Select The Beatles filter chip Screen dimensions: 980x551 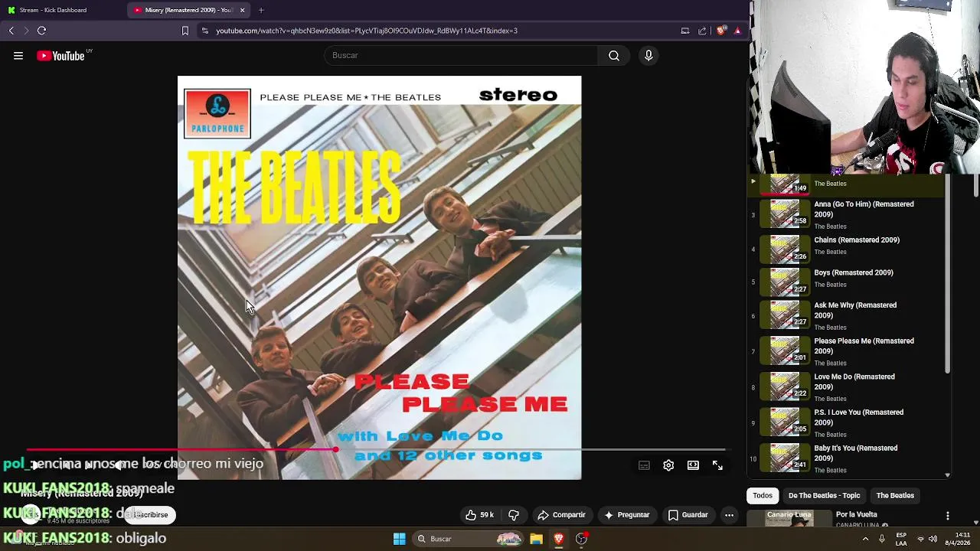(895, 496)
